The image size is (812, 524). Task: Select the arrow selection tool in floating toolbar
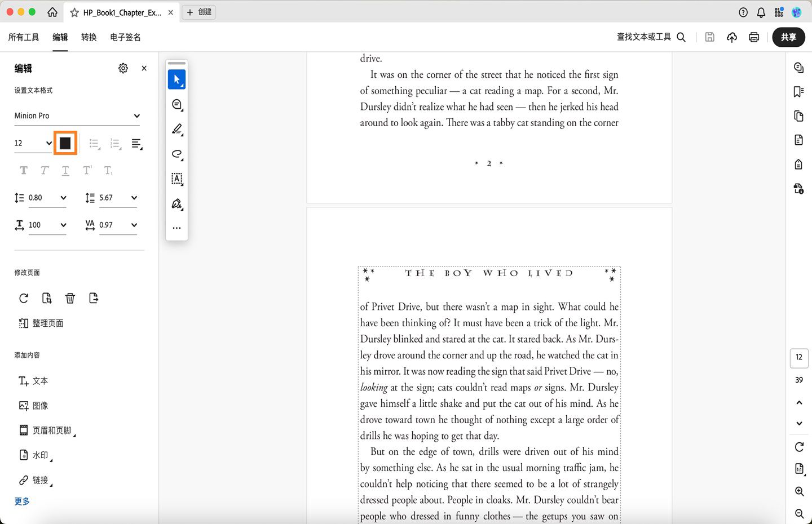(x=176, y=79)
